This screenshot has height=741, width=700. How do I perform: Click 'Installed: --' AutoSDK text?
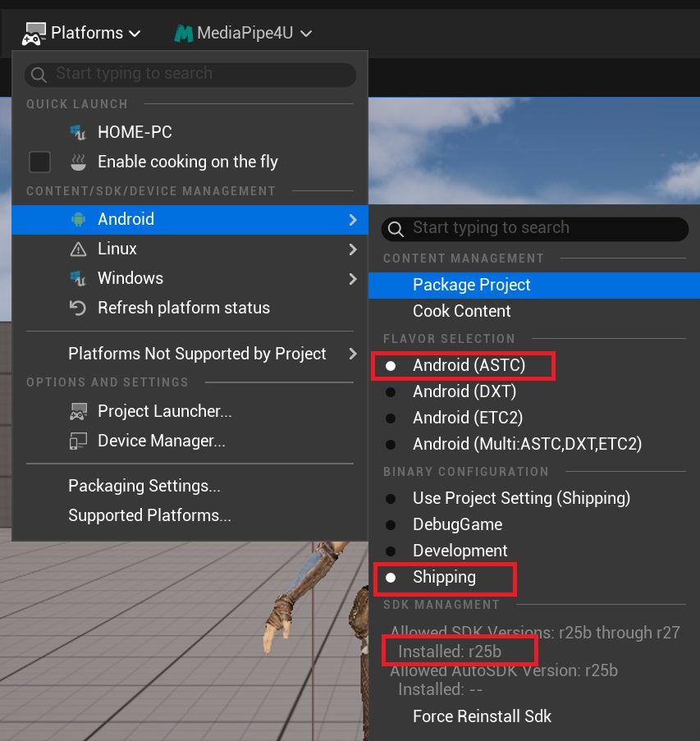[x=440, y=689]
